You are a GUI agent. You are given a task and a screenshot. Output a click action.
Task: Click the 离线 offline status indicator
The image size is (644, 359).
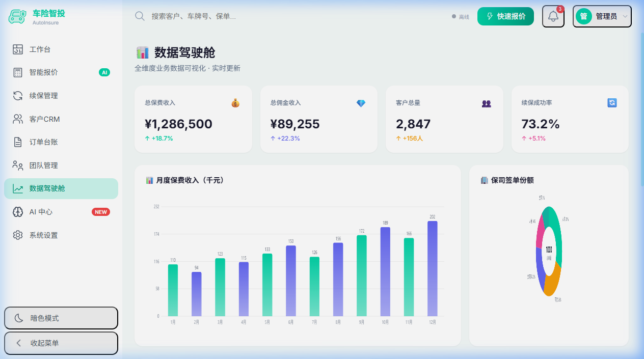pyautogui.click(x=460, y=16)
